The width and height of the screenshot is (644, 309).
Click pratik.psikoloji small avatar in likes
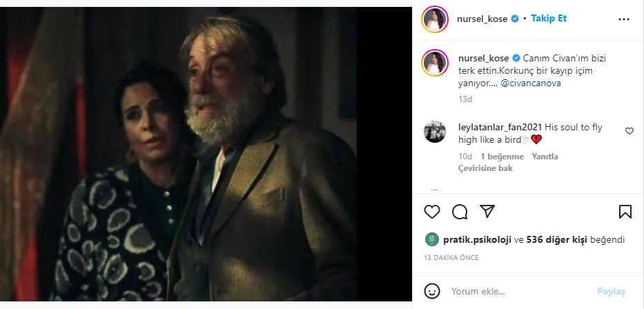(431, 239)
